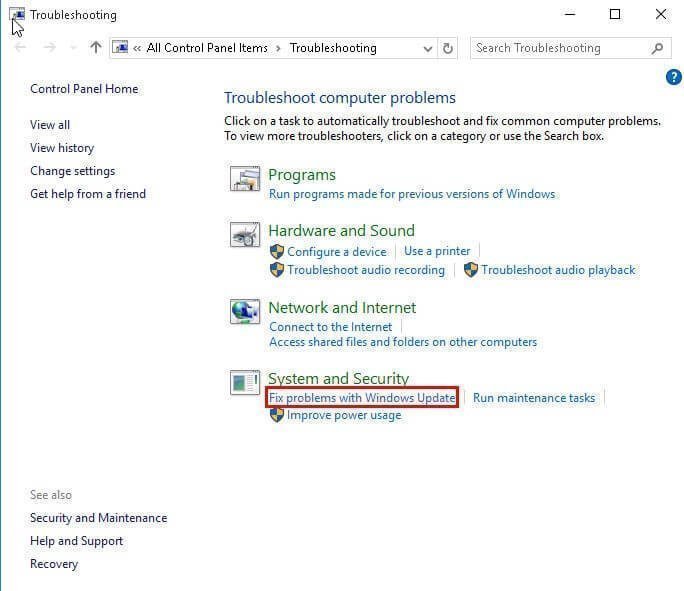684x591 pixels.
Task: Click the forward navigation arrow
Action: (50, 47)
